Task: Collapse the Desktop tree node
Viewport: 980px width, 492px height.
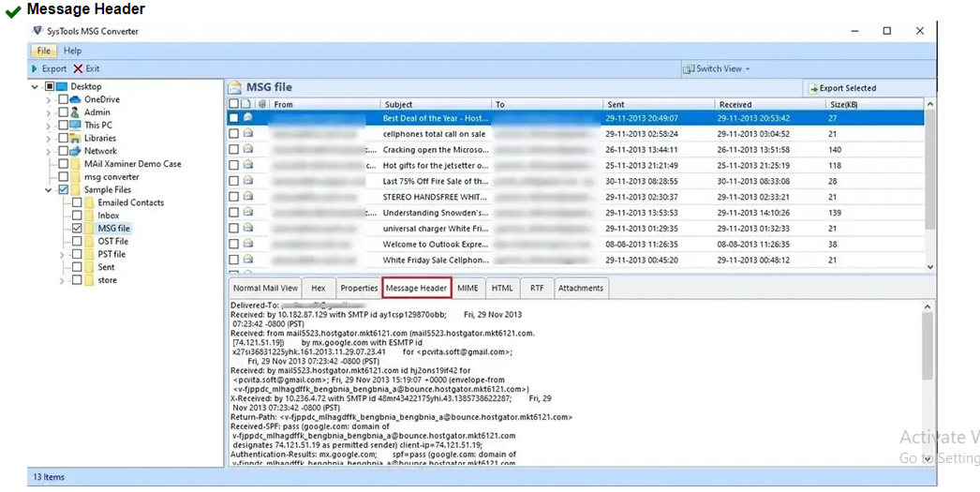Action: point(35,87)
